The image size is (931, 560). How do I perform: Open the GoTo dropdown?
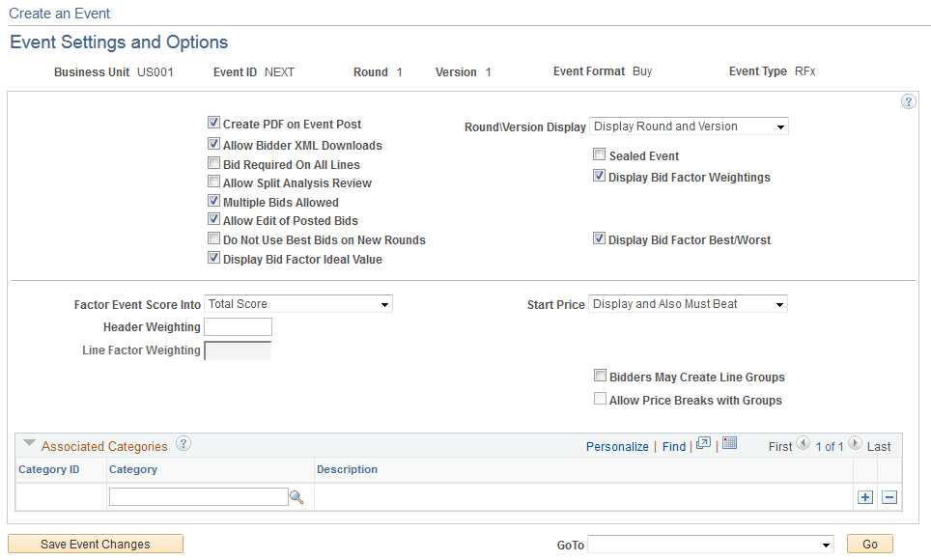711,544
